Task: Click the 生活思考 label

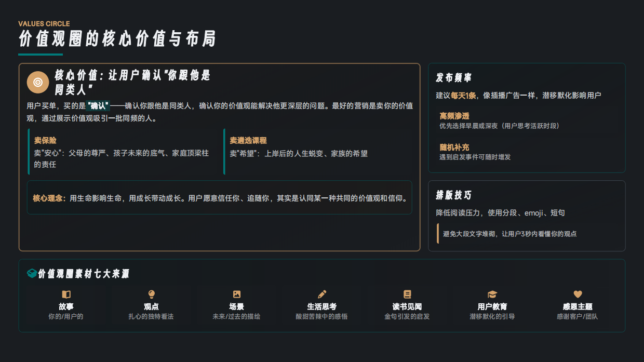Action: (x=322, y=307)
